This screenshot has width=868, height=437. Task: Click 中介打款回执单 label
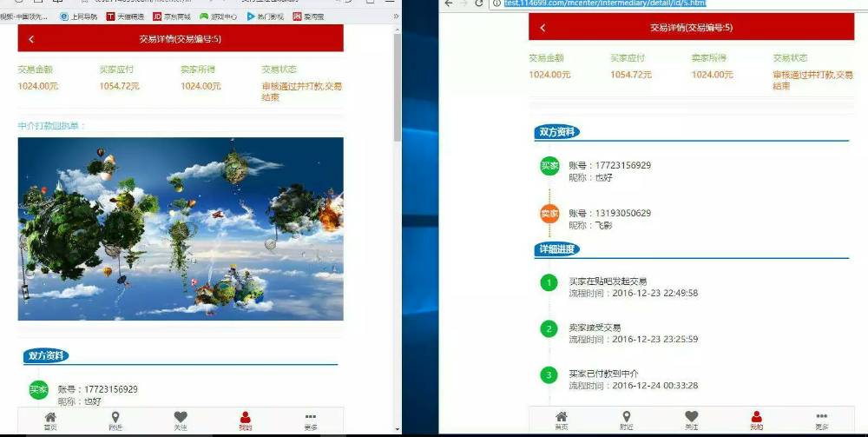pyautogui.click(x=51, y=126)
